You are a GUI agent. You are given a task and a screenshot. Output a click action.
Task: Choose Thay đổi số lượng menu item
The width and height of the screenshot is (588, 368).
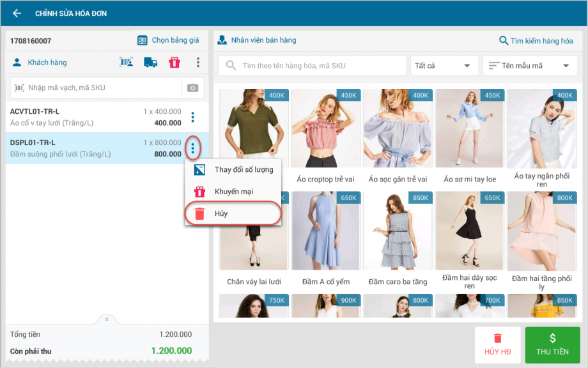click(233, 170)
